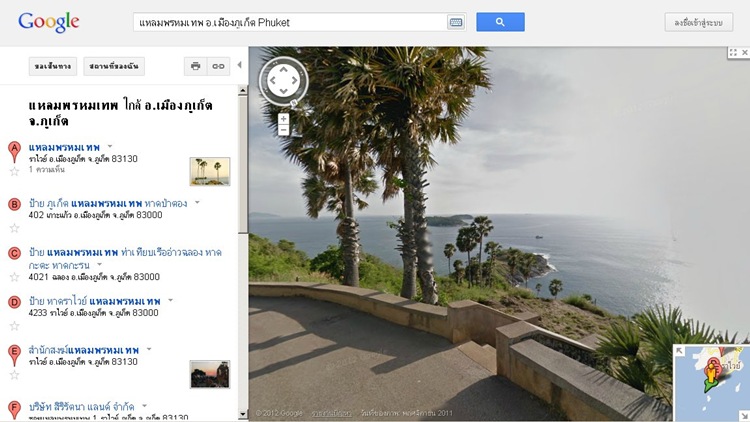Toggle the star under result D
750x422 pixels.
click(x=14, y=326)
